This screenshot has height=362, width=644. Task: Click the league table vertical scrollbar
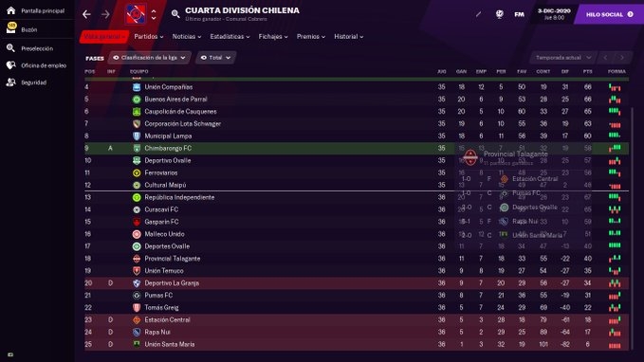tap(632, 226)
